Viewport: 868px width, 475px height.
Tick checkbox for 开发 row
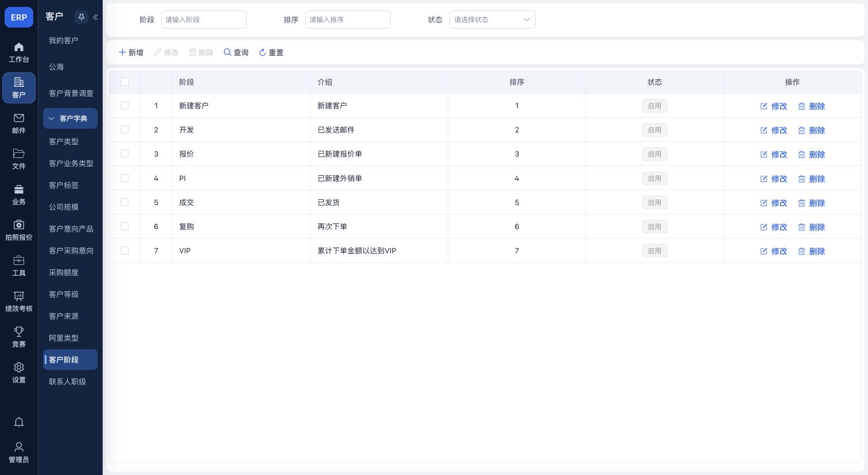125,130
